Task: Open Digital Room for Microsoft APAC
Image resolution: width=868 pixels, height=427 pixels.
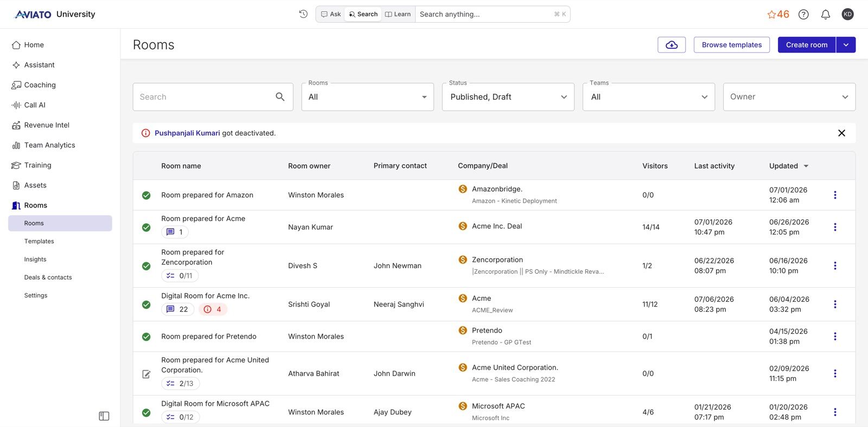Action: 215,404
